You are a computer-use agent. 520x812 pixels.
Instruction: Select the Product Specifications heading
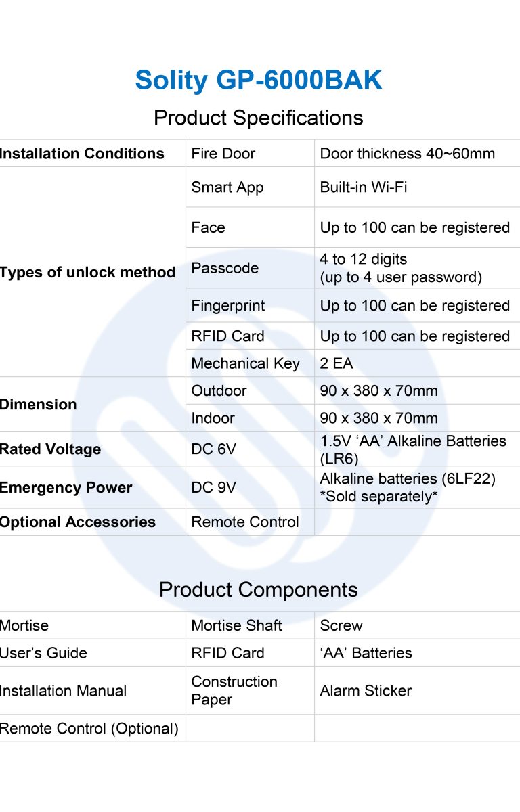click(259, 118)
